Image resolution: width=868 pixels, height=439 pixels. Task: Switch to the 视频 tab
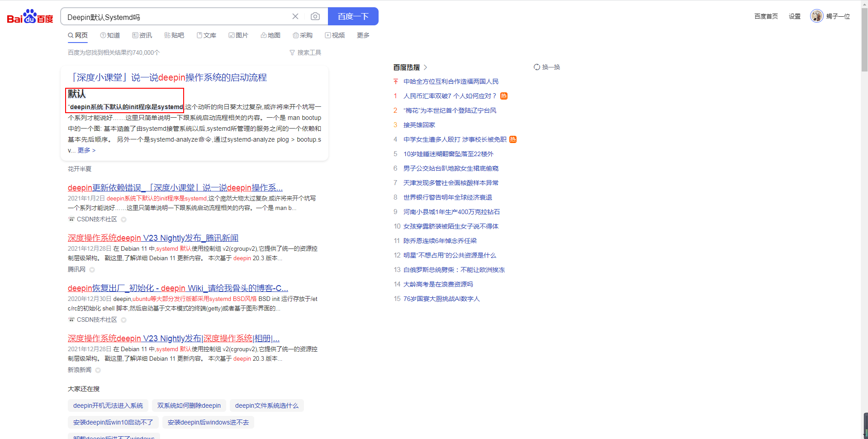click(335, 35)
